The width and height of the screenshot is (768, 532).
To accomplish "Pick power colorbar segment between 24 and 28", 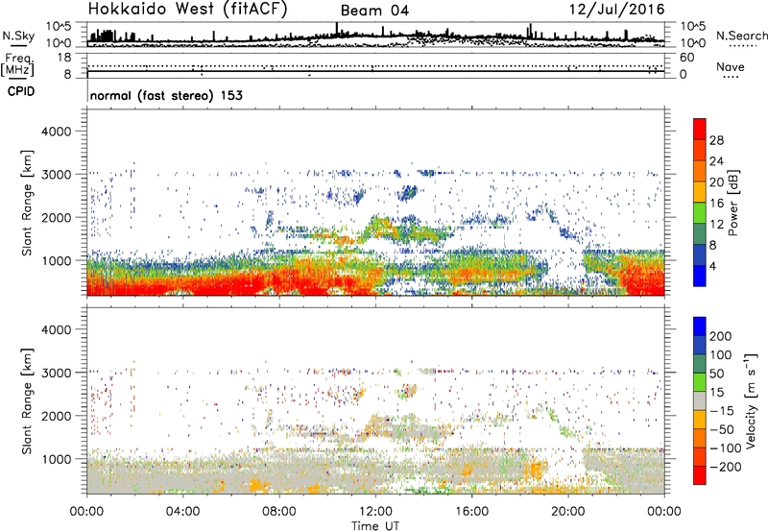I will (x=700, y=150).
